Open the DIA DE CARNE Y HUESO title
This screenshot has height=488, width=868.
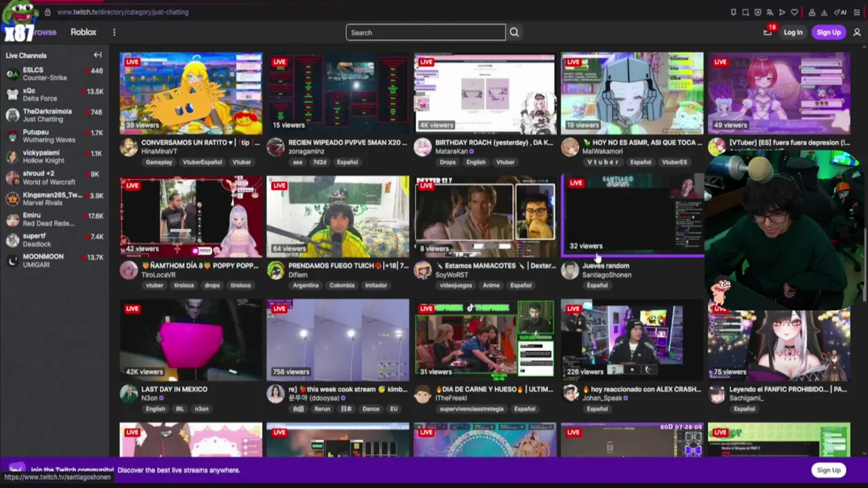click(x=494, y=390)
